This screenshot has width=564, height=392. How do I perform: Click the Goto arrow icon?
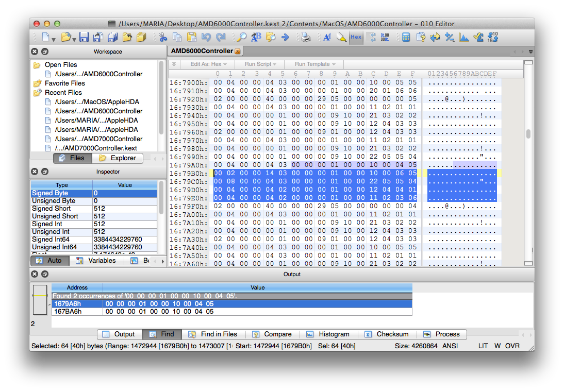(285, 37)
